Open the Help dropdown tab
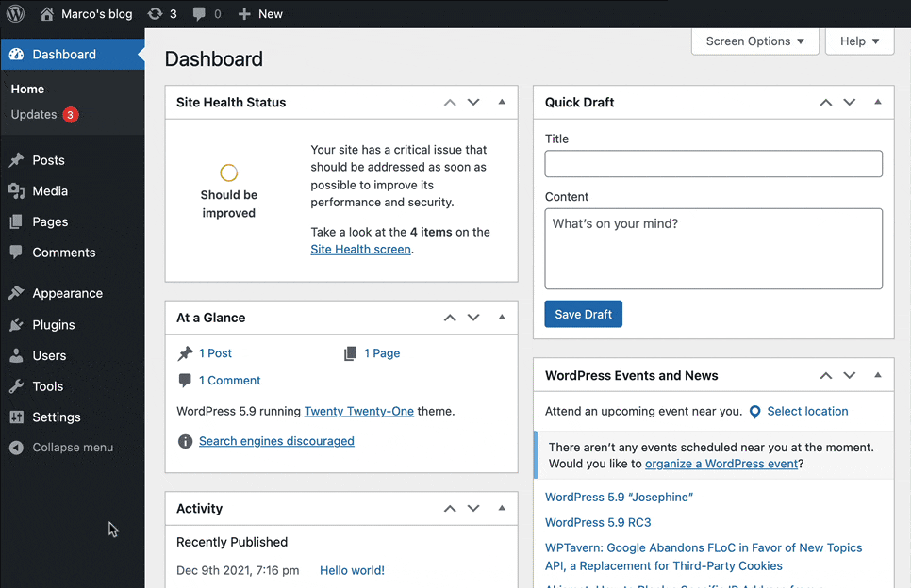911x588 pixels. coord(859,41)
